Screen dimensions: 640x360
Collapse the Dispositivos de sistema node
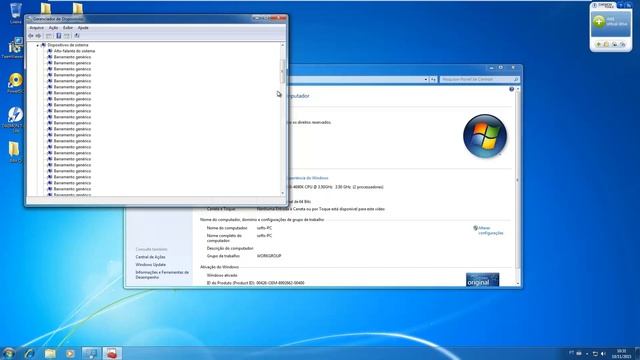[x=38, y=45]
